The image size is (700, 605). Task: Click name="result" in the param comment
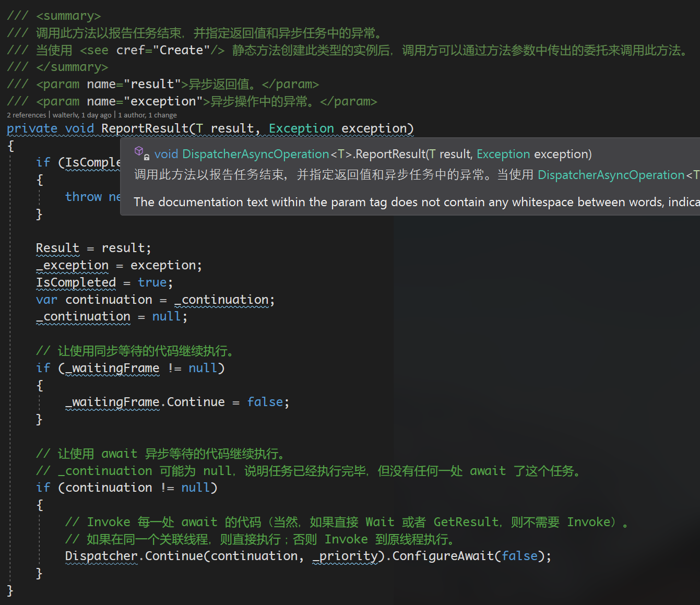134,84
